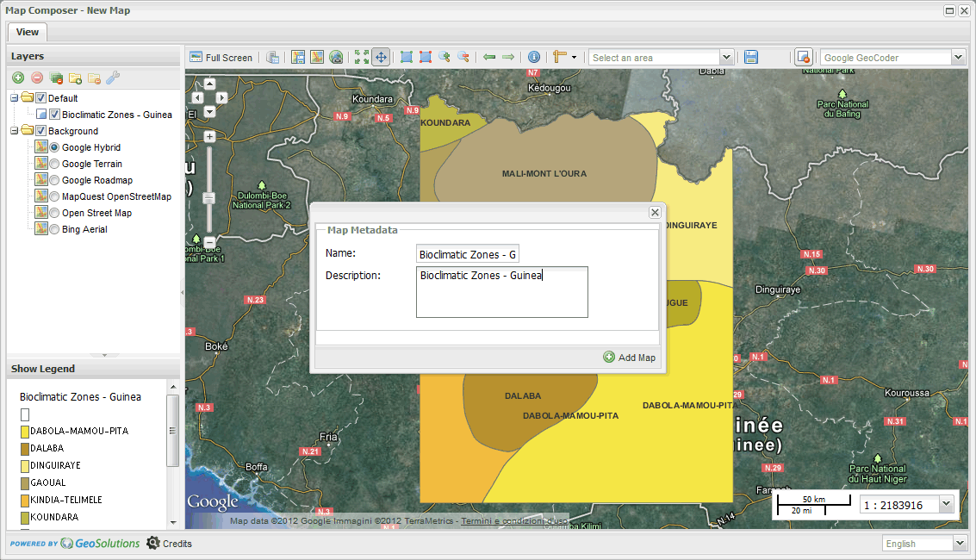Screen dimensions: 976x560
Task: Click the green add layers icon
Action: pyautogui.click(x=18, y=78)
